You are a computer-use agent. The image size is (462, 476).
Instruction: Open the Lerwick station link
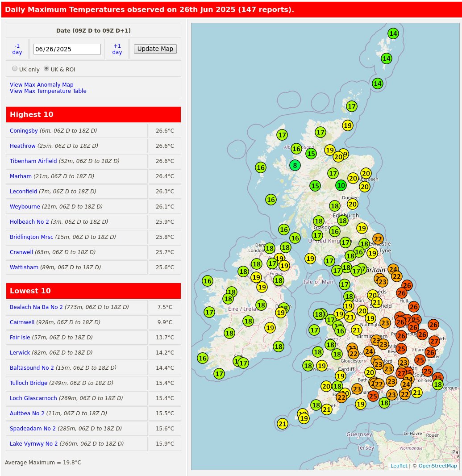20,352
